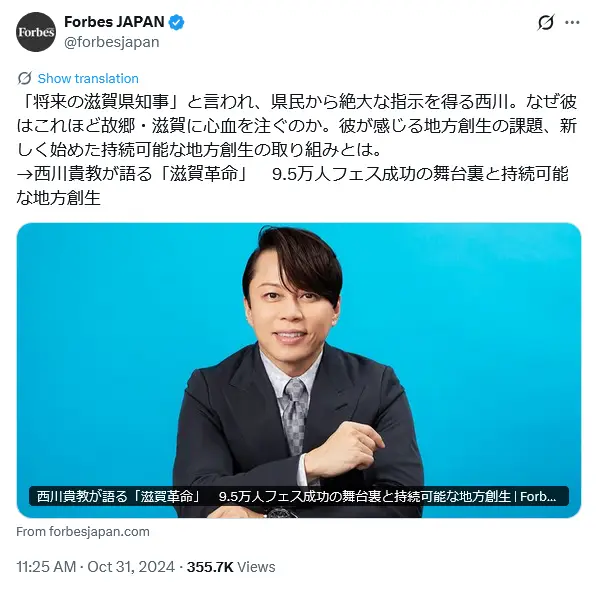
Task: Click the Views label after count
Action: click(256, 567)
